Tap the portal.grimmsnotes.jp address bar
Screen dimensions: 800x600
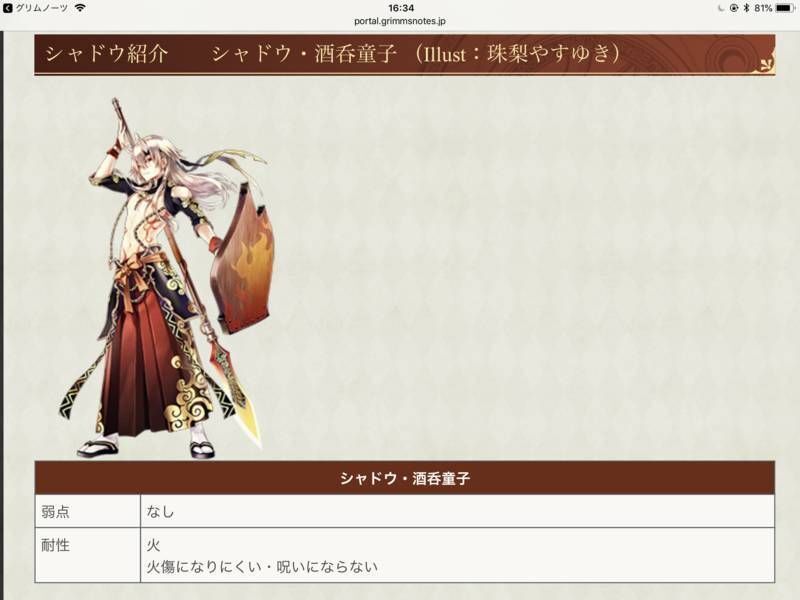coord(400,21)
